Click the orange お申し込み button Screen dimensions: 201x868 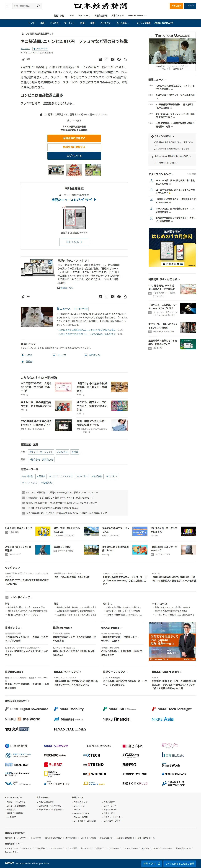coord(176,6)
